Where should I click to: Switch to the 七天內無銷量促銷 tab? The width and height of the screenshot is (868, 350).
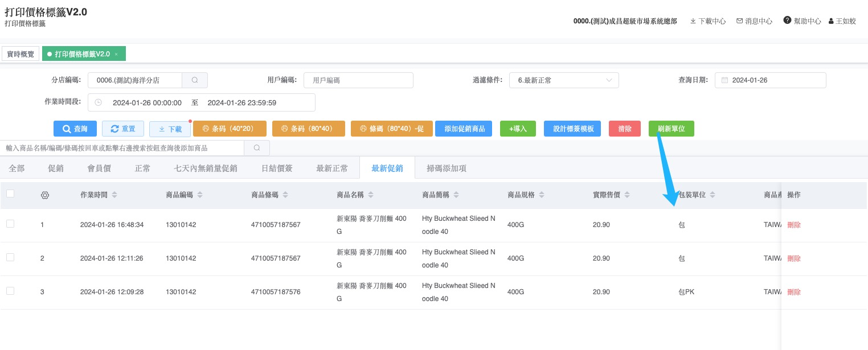tap(205, 168)
